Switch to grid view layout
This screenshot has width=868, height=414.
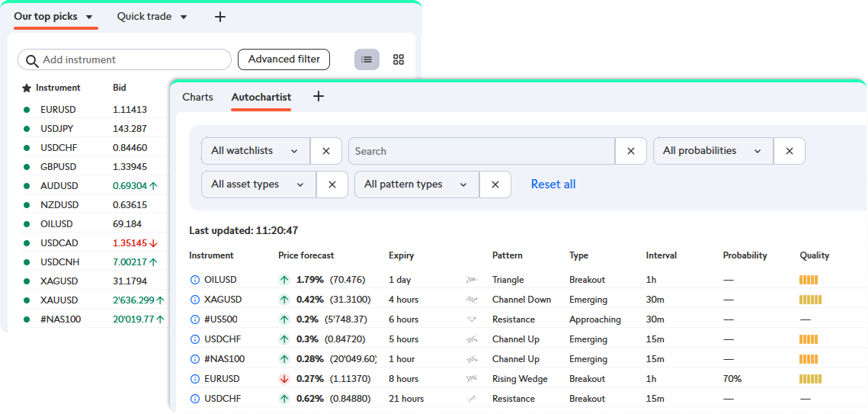click(398, 59)
